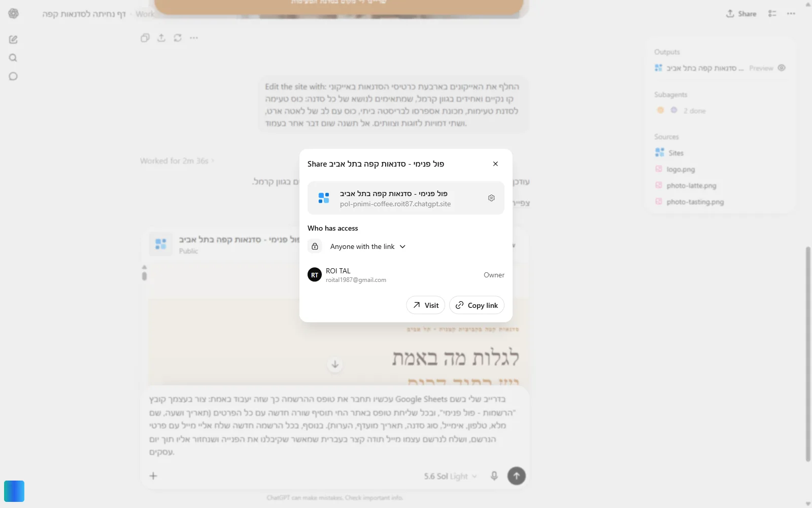Click the logo.png file icon

coord(659,169)
